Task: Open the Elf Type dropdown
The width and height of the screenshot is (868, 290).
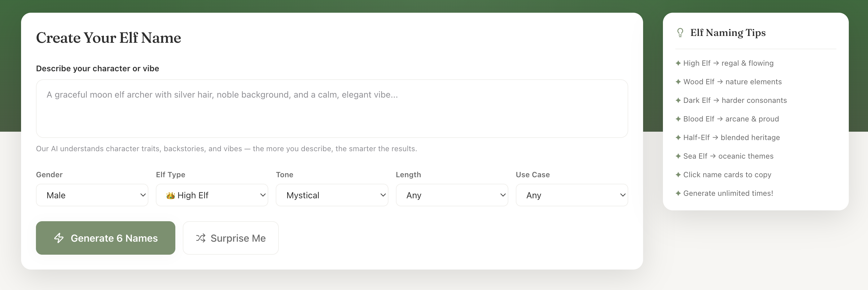Action: click(x=212, y=195)
